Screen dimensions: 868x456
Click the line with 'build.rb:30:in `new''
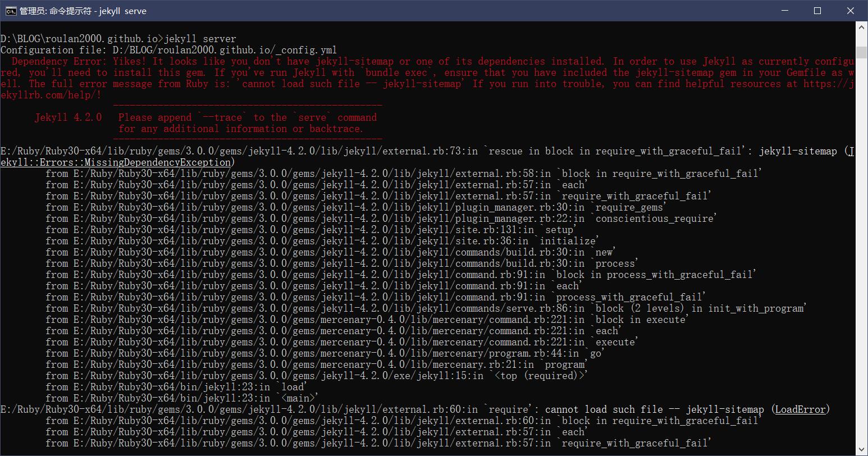[331, 252]
